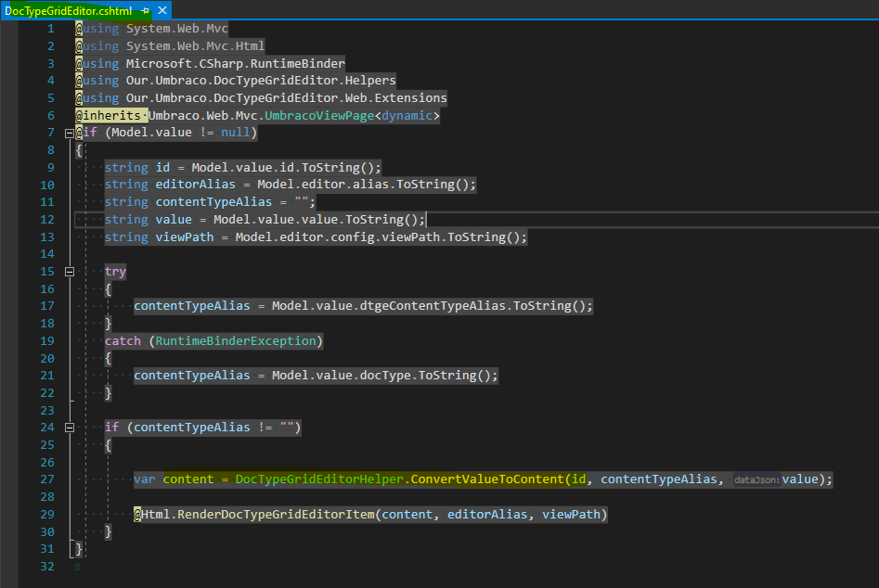
Task: Click line number 12 in the gutter
Action: (47, 220)
